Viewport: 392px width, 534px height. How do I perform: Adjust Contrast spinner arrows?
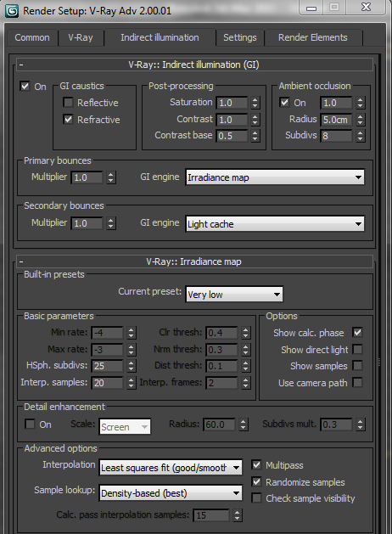[255, 120]
